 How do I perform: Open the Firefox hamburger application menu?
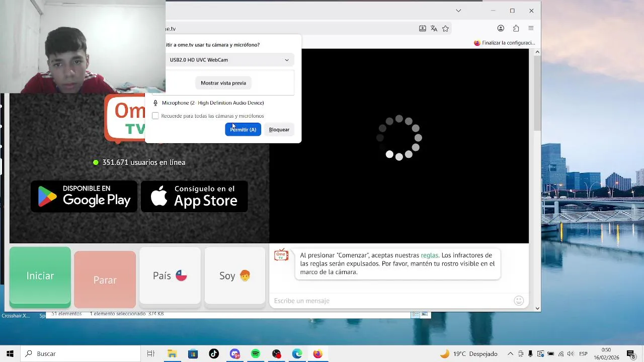tap(531, 29)
